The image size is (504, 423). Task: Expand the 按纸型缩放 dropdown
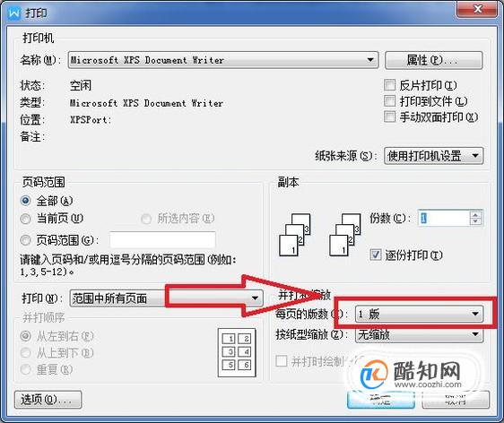[419, 334]
